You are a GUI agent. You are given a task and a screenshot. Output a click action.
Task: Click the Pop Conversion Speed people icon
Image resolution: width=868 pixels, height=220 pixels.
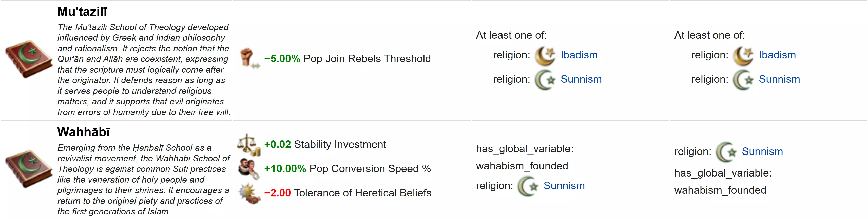249,168
